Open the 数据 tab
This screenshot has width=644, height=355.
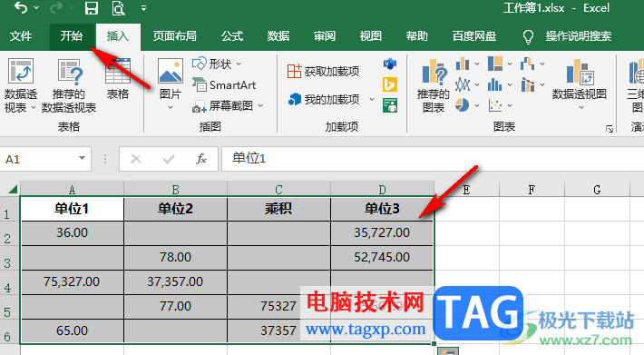pyautogui.click(x=278, y=36)
